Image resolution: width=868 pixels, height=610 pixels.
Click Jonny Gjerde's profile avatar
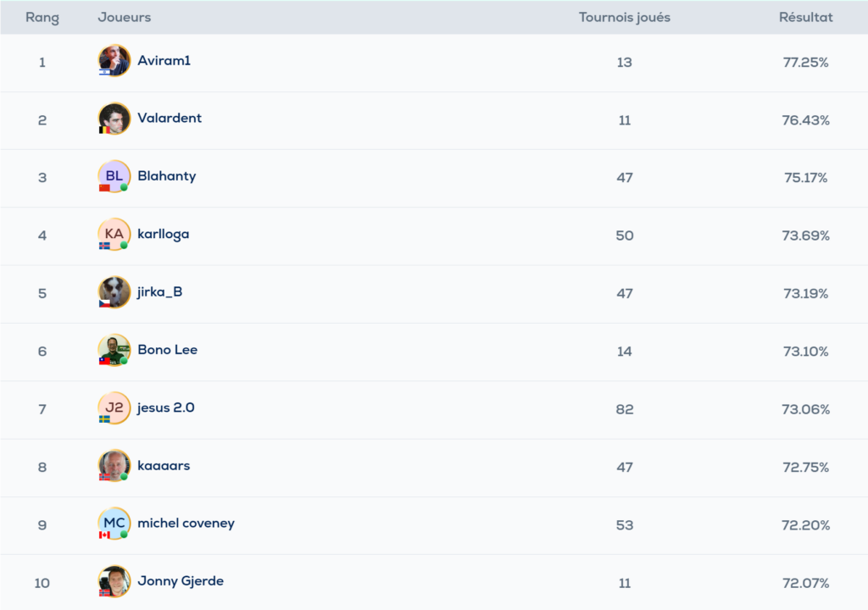[114, 581]
